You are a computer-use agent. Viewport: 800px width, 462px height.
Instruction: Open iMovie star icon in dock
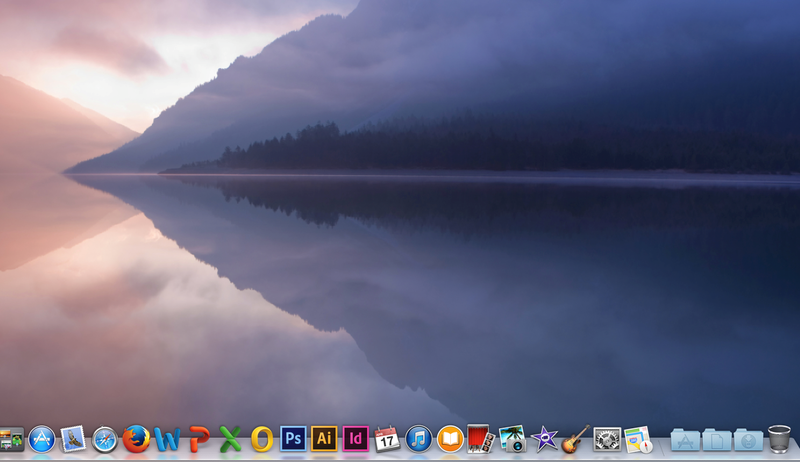(544, 439)
